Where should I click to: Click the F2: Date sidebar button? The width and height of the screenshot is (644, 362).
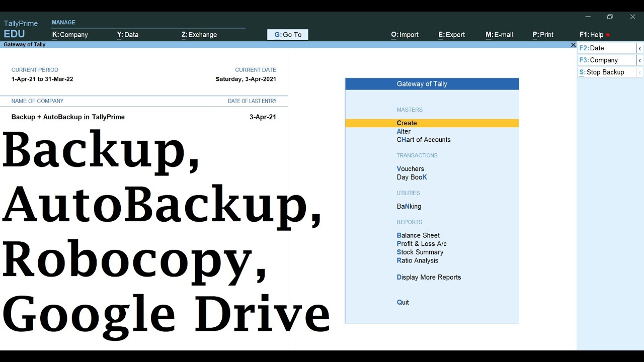click(607, 48)
